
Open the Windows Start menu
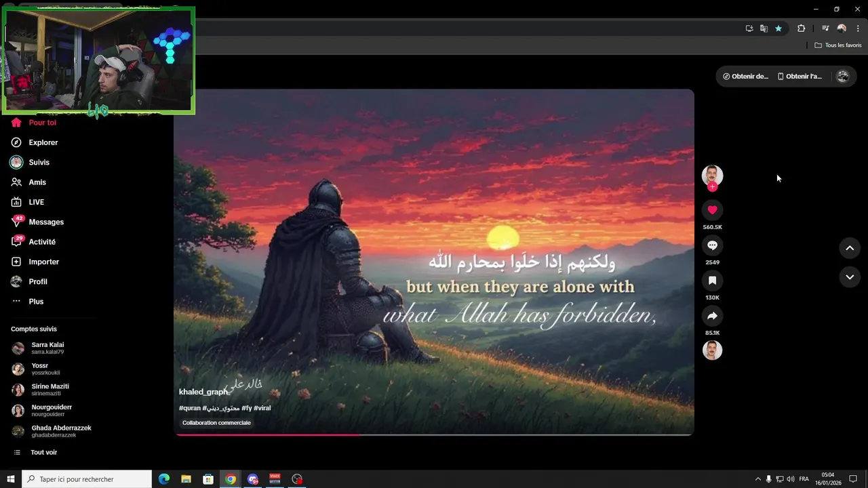tap(11, 479)
